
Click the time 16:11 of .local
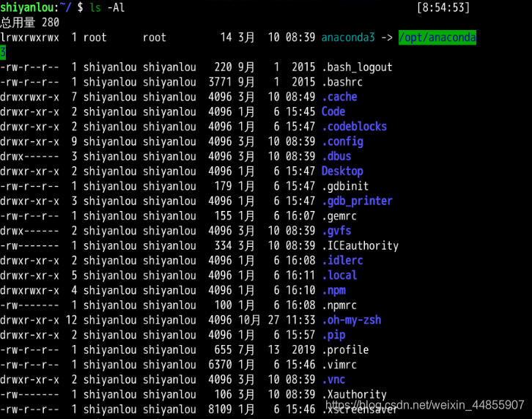(x=300, y=275)
